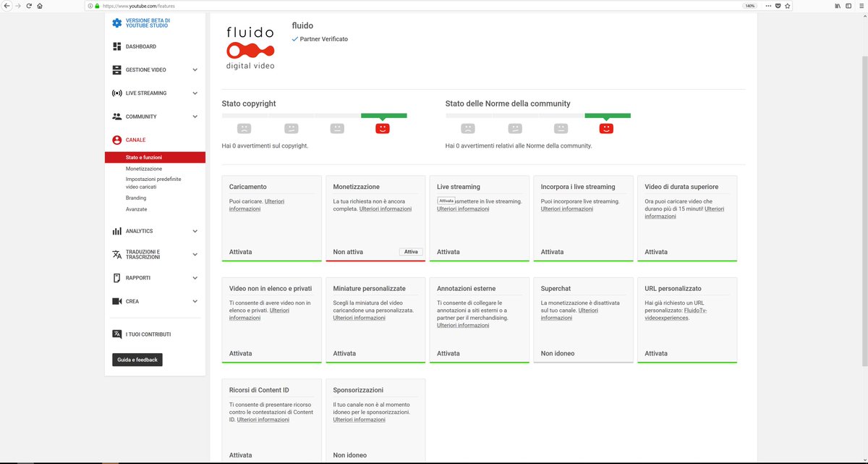Click the Traduzioni e Trascrizioni translate icon
The width and height of the screenshot is (868, 464).
(116, 255)
